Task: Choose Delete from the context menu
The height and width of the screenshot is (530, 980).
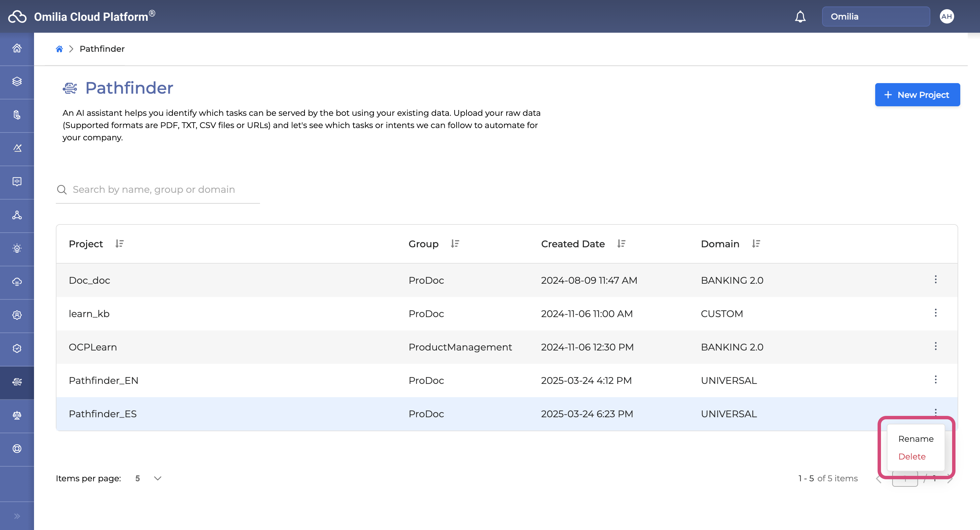Action: [x=912, y=456]
